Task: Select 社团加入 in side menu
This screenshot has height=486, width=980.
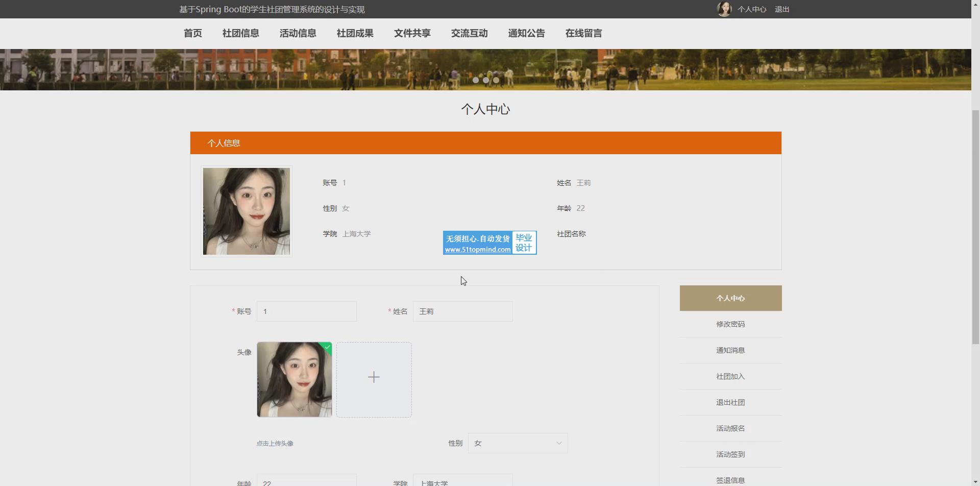Action: [730, 376]
